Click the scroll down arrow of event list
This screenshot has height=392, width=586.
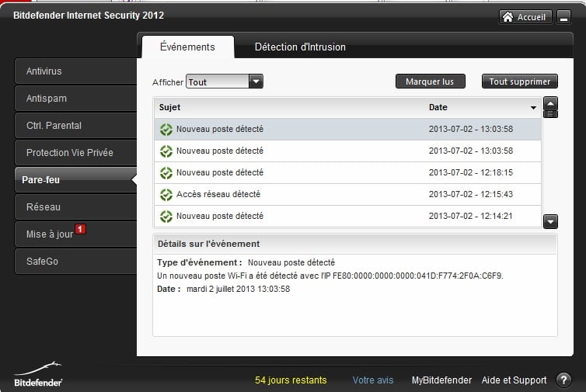[x=550, y=221]
